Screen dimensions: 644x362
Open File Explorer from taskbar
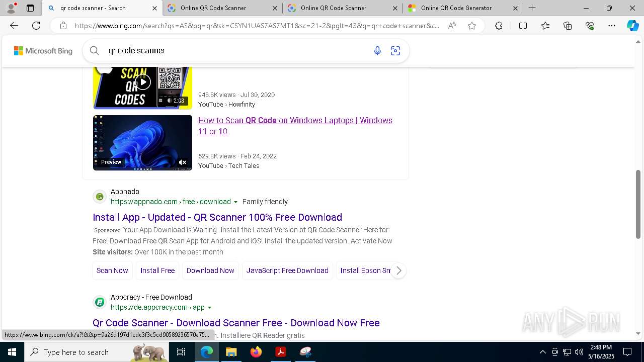click(231, 352)
